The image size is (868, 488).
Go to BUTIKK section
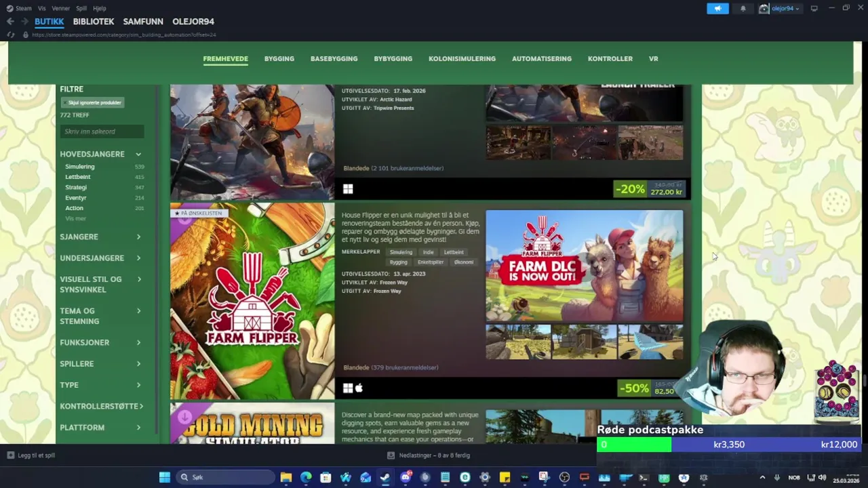pos(50,22)
